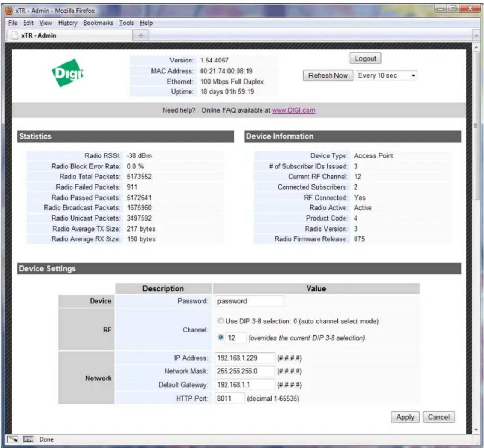
Task: Click the HTTP Port field
Action: click(x=230, y=398)
